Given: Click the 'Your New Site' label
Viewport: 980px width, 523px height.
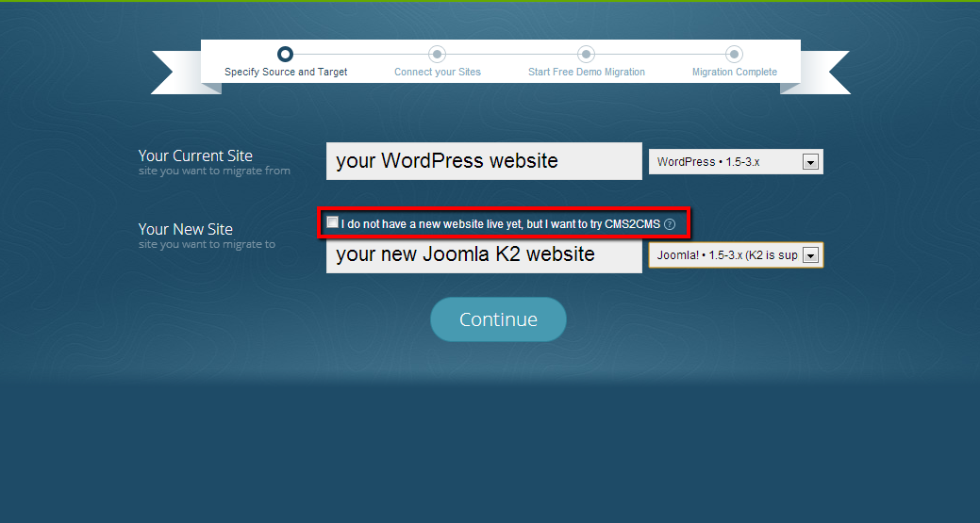Looking at the screenshot, I should click(186, 229).
